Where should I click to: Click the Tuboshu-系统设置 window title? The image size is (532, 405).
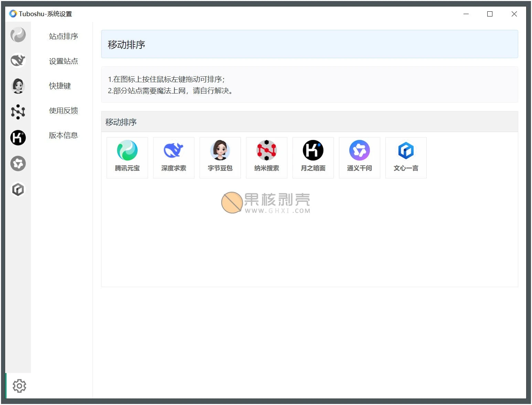[x=45, y=14]
